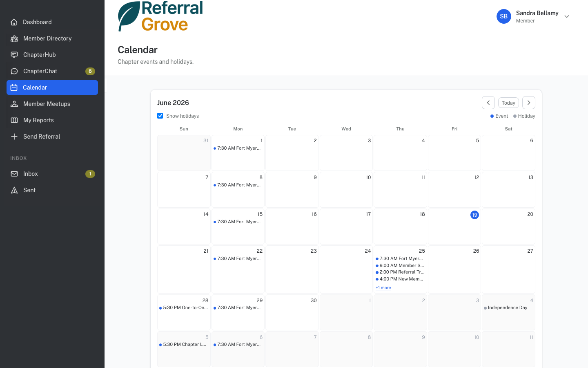Open My Reports page
This screenshot has height=368, width=588.
[x=52, y=120]
